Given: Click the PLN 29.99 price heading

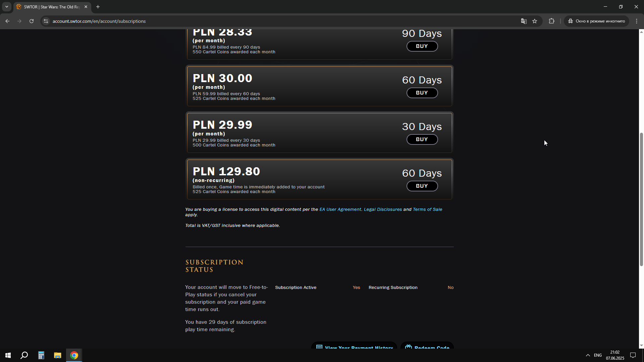Looking at the screenshot, I should pyautogui.click(x=222, y=125).
